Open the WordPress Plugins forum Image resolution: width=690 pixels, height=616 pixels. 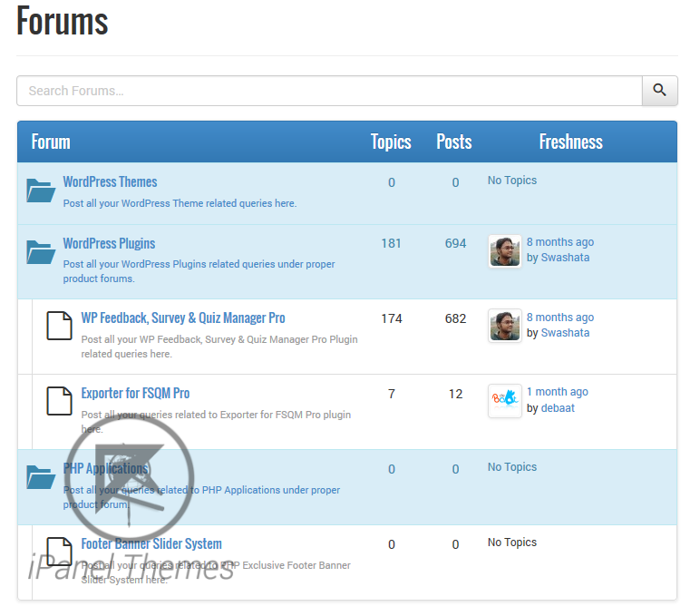pos(109,243)
